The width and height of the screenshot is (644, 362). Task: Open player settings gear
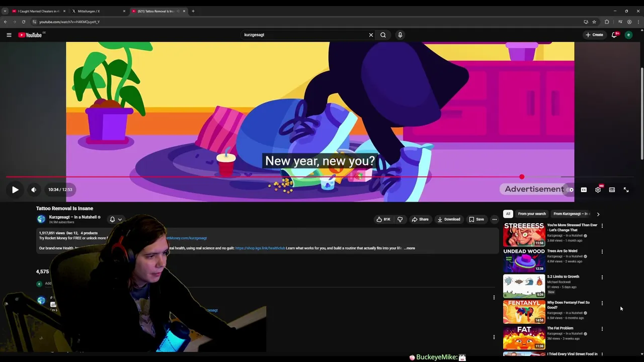point(598,190)
